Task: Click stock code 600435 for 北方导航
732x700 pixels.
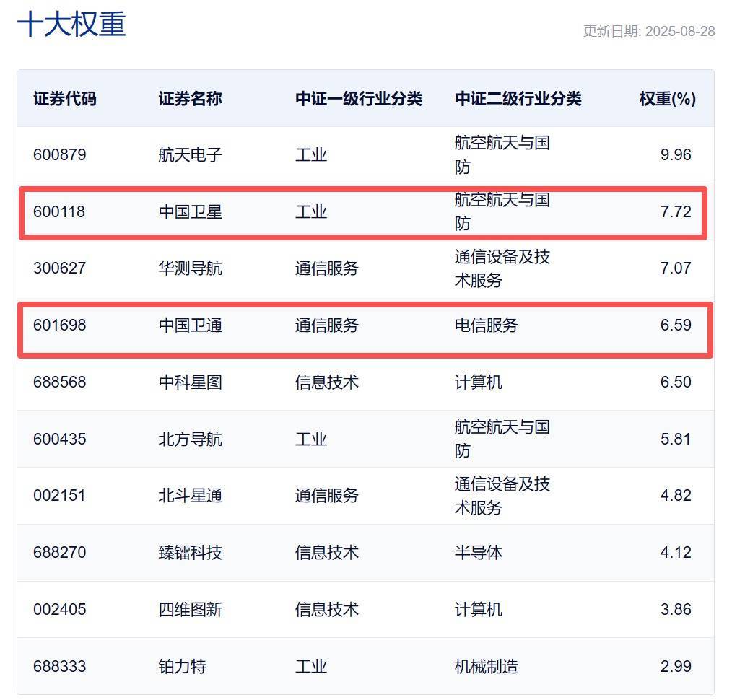Action: (59, 439)
